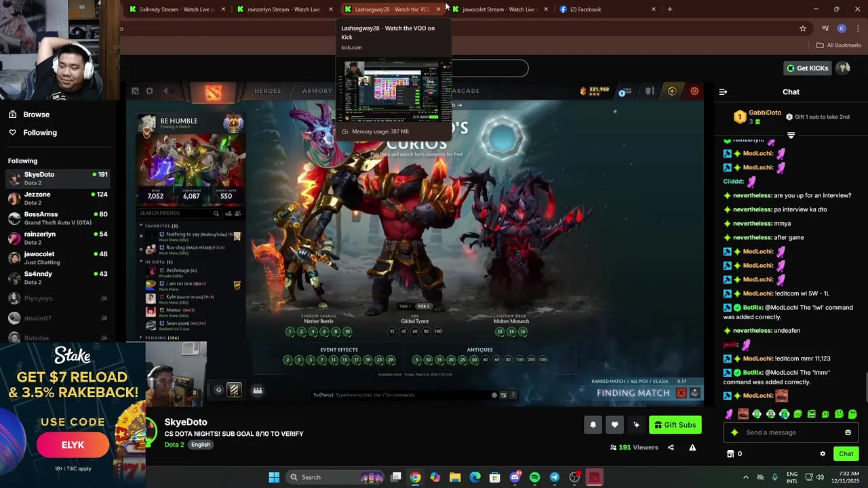Image resolution: width=868 pixels, height=488 pixels.
Task: Collapse the Kick chat panel
Action: (723, 92)
